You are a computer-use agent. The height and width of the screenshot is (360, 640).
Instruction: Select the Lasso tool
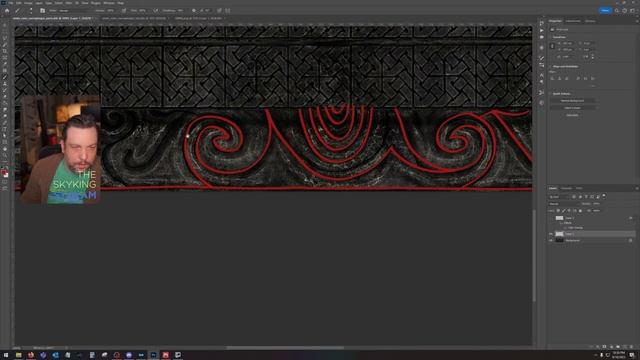pos(5,39)
